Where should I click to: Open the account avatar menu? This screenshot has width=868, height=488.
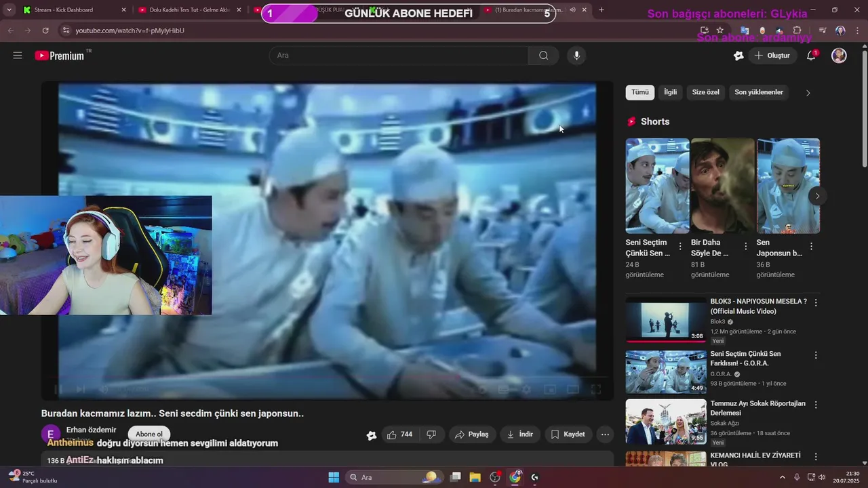coord(839,56)
